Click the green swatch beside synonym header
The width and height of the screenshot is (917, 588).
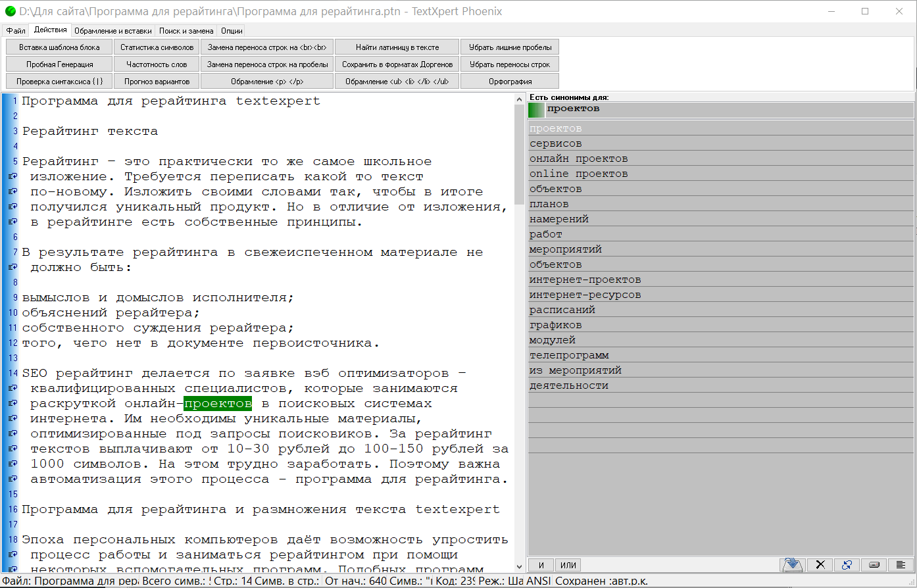pyautogui.click(x=536, y=110)
